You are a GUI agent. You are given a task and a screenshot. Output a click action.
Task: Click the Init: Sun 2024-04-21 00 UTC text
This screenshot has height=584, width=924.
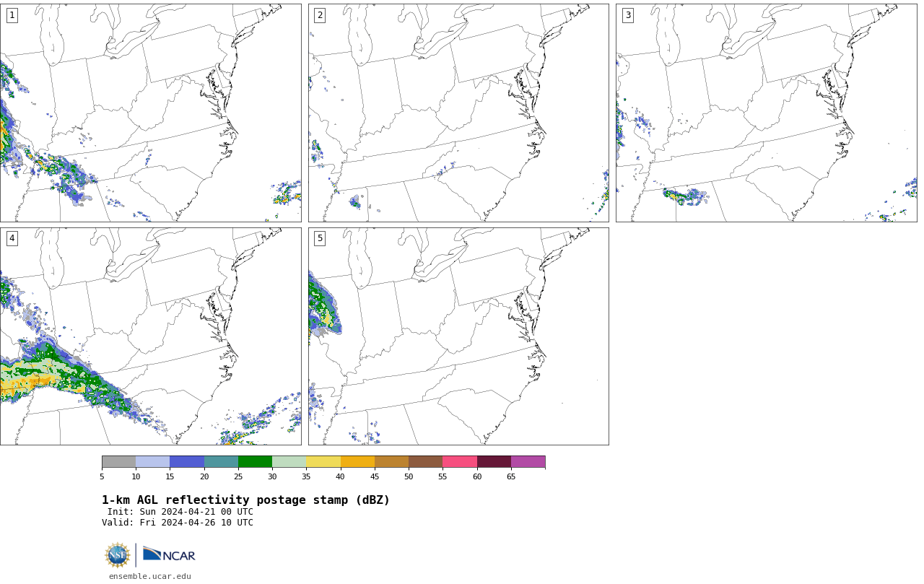click(180, 512)
